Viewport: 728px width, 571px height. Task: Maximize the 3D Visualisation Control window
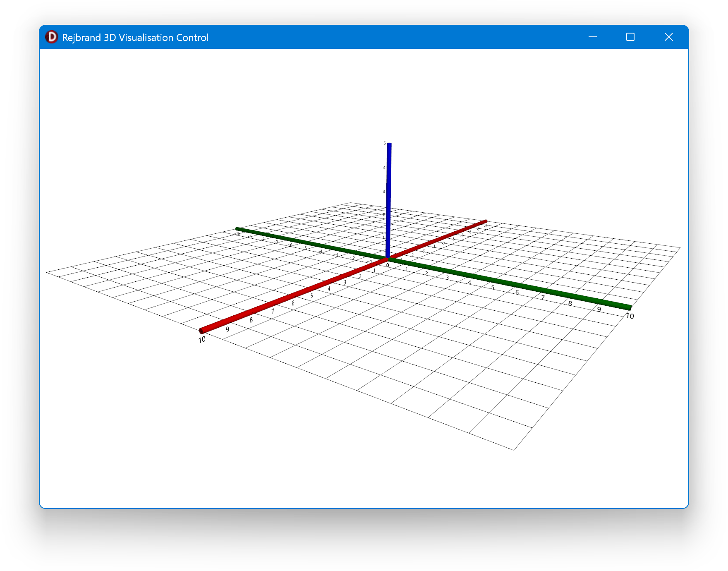630,37
